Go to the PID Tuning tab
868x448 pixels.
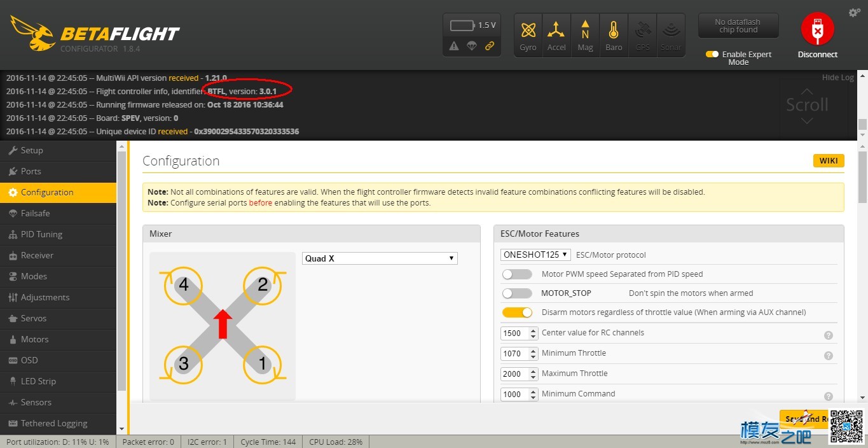pyautogui.click(x=58, y=235)
